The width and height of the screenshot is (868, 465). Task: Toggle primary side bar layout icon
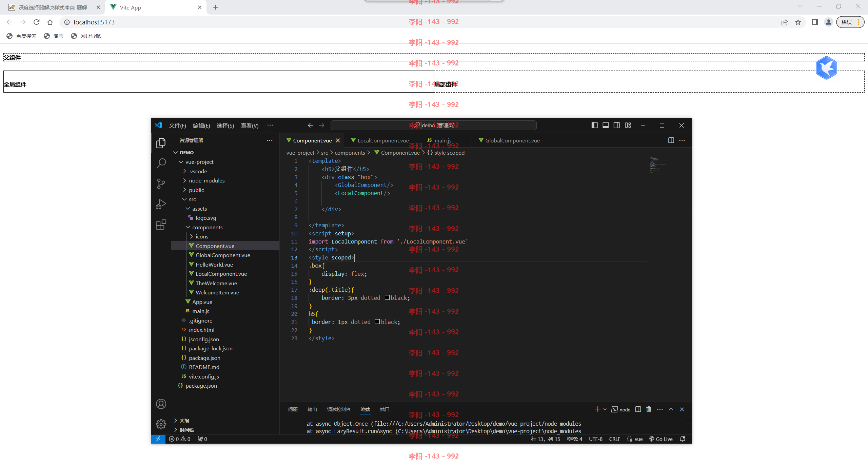coord(594,125)
